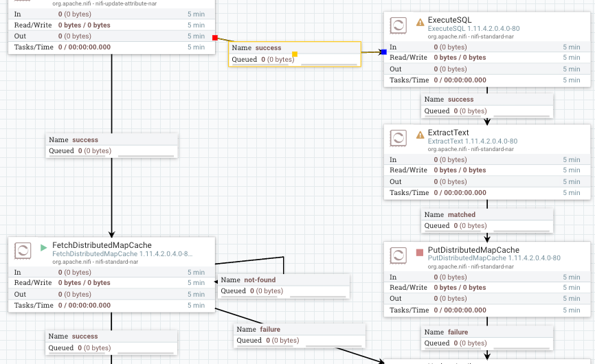Click the FetchDistributedMapCache Tasks/Time row
The width and height of the screenshot is (595, 364).
pos(111,305)
